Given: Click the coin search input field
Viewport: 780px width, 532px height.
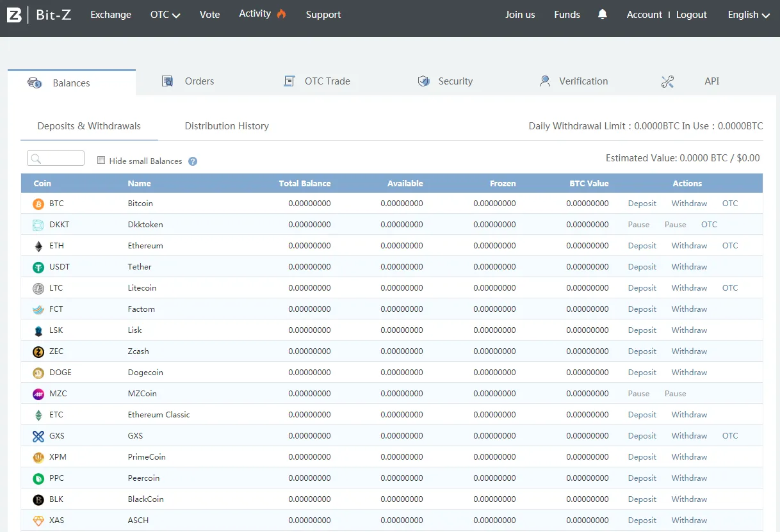Looking at the screenshot, I should (56, 158).
